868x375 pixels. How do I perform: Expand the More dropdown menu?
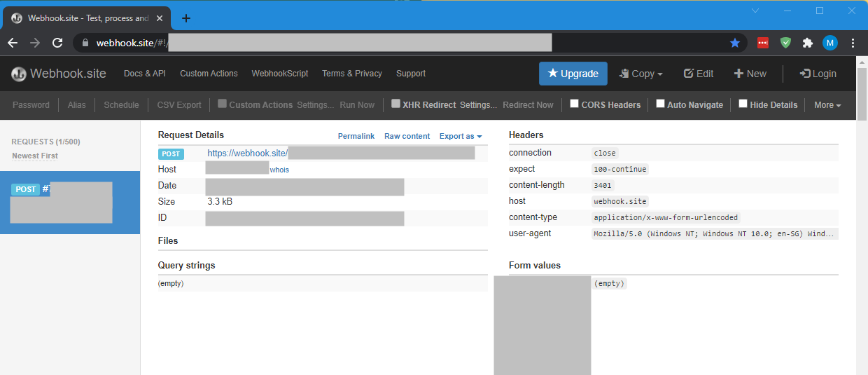coord(827,105)
